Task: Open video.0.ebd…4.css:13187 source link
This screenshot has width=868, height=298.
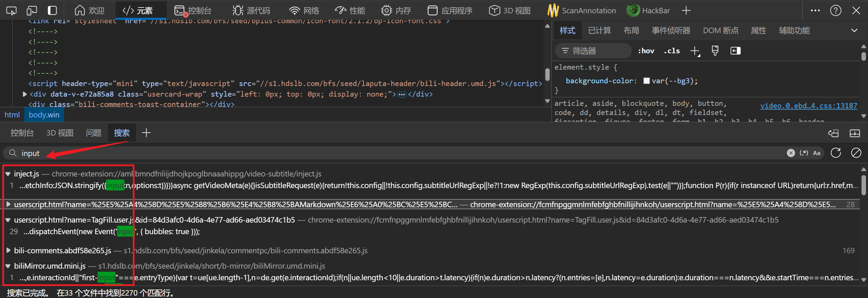Action: 808,106
